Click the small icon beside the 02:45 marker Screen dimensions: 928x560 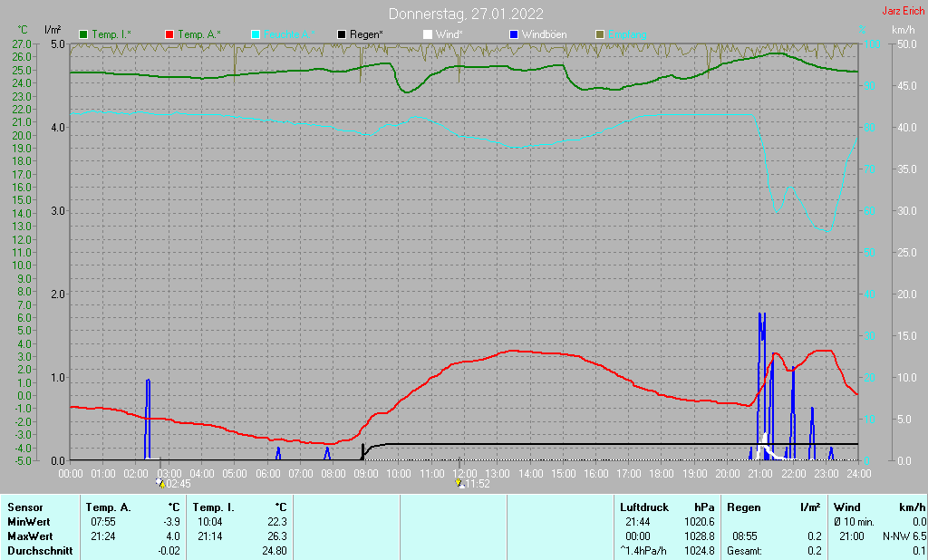160,484
